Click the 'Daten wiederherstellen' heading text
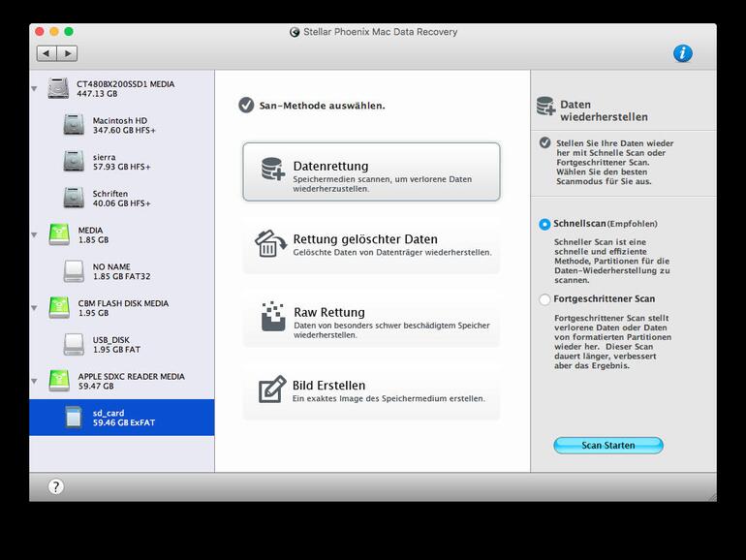This screenshot has width=746, height=560. click(604, 110)
